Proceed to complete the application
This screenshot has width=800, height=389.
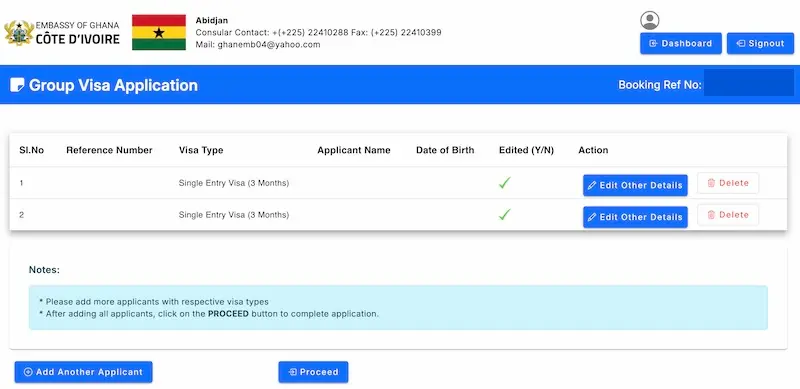tap(313, 372)
